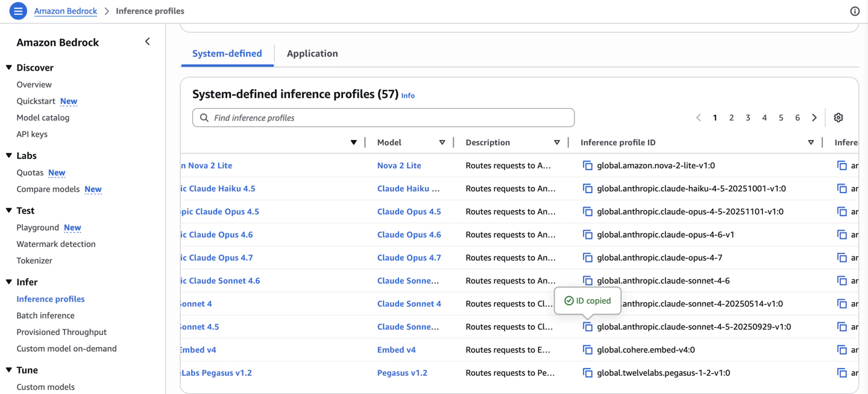
Task: Collapse the Tune section
Action: click(9, 370)
